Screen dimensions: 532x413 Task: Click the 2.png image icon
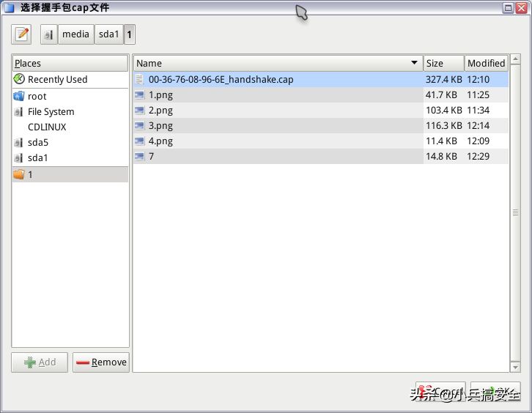tap(139, 110)
